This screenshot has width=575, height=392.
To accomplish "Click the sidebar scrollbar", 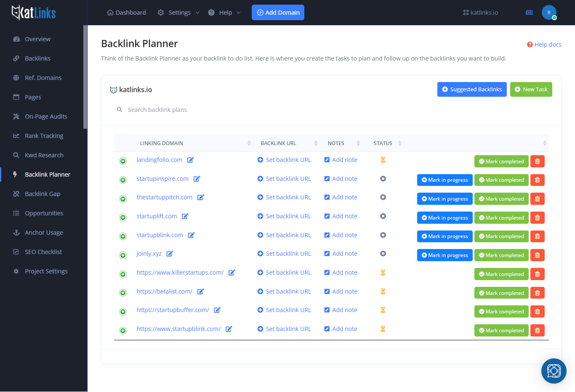I will pyautogui.click(x=85, y=77).
